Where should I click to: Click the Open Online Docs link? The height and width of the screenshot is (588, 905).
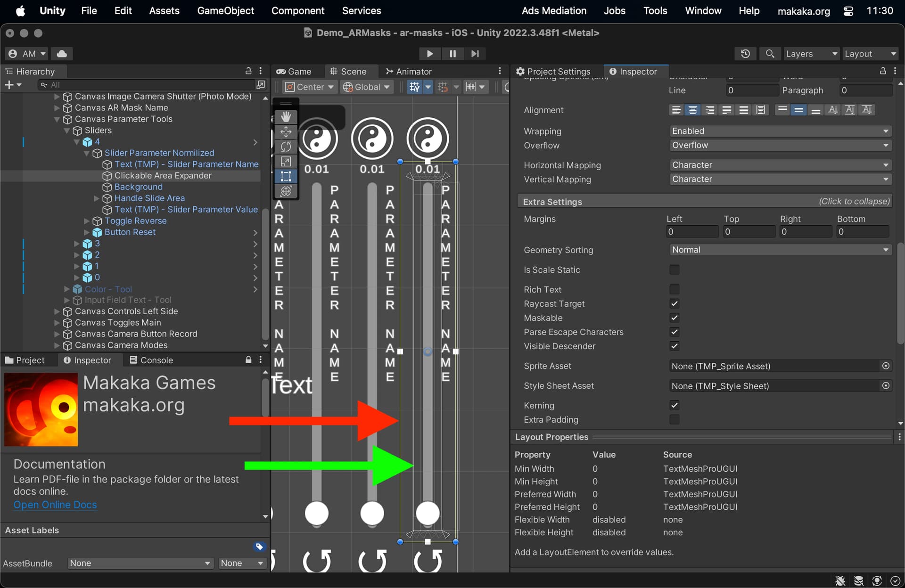coord(55,505)
